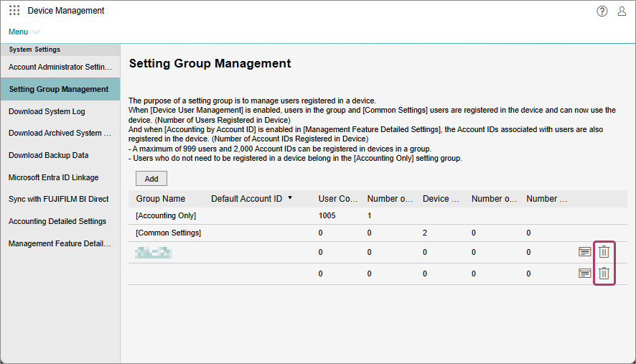Viewport: 636px width, 364px height.
Task: Click the Group Name column header
Action: [161, 199]
